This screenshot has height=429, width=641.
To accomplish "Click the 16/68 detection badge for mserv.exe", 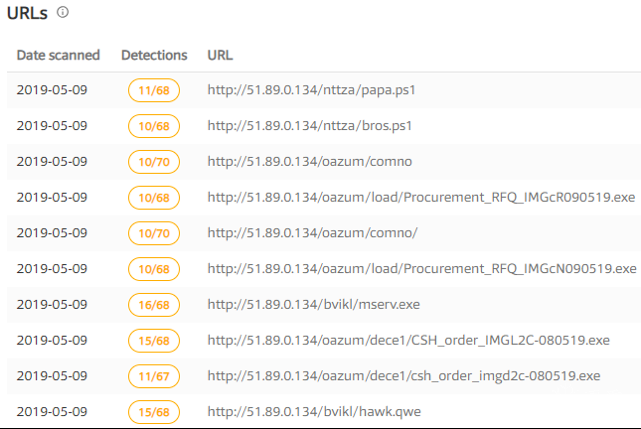I will (154, 304).
